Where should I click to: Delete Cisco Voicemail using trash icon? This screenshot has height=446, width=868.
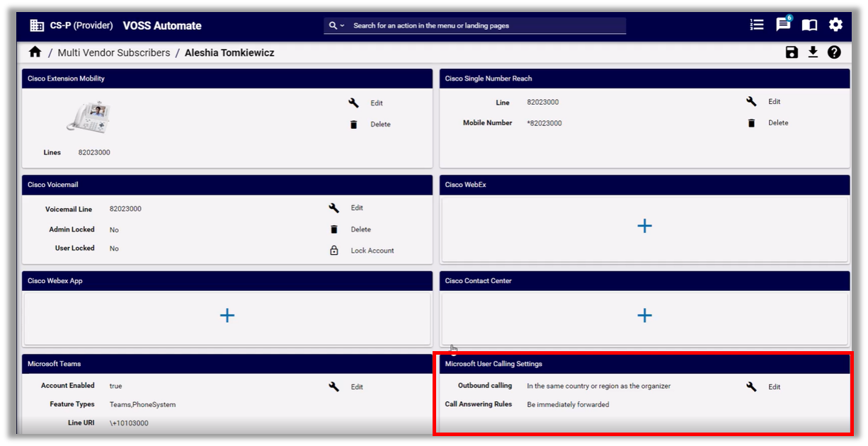[333, 229]
